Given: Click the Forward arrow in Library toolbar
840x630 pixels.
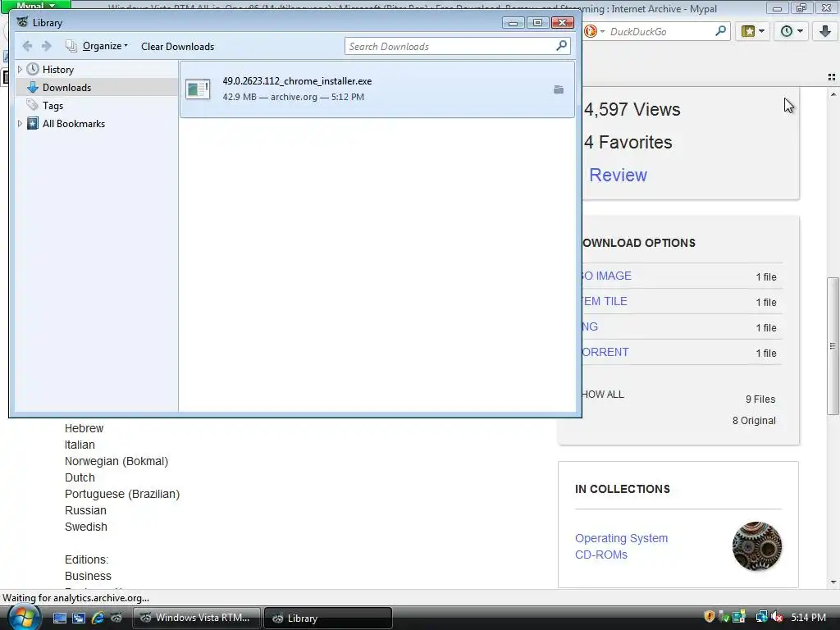Looking at the screenshot, I should pos(47,46).
